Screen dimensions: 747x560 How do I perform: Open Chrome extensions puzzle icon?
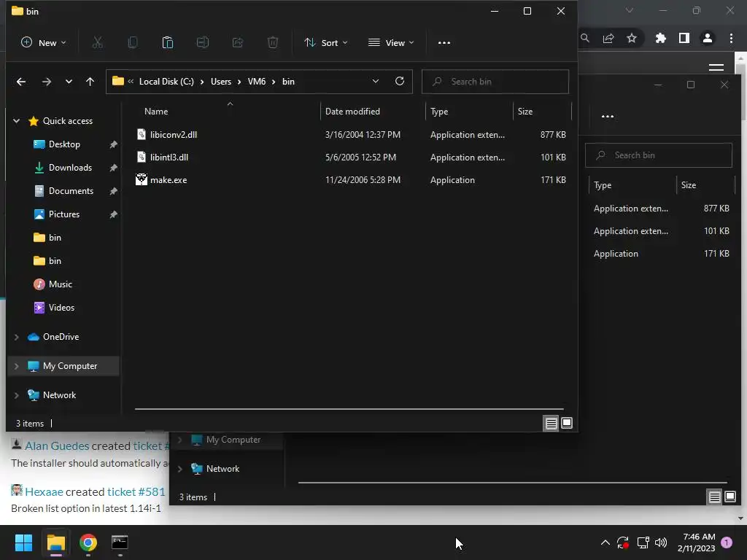coord(661,38)
